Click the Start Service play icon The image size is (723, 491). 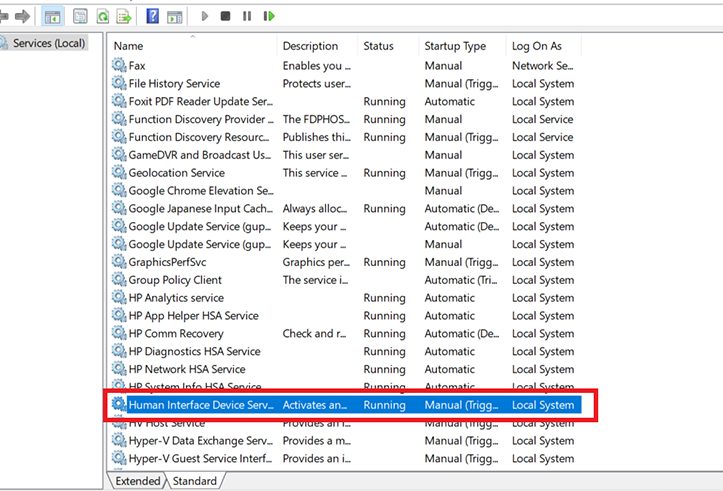point(205,16)
